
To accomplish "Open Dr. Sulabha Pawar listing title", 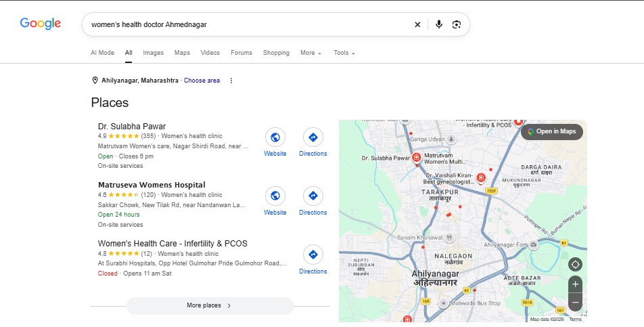I will 132,127.
